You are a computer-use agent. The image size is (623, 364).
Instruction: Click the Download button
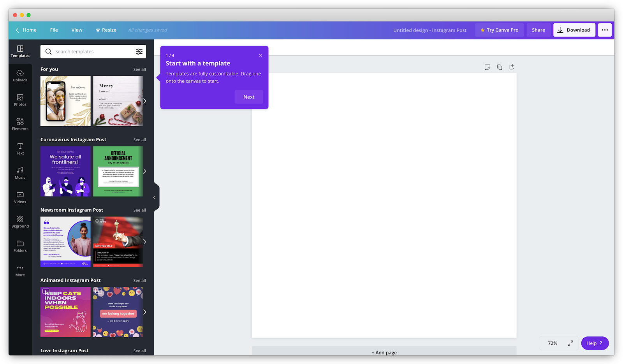574,30
